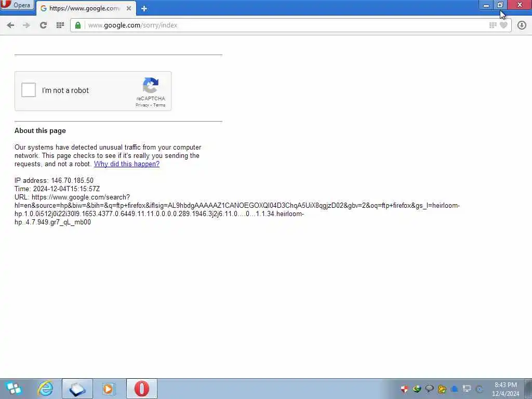Open the Windows Start button

[14, 389]
